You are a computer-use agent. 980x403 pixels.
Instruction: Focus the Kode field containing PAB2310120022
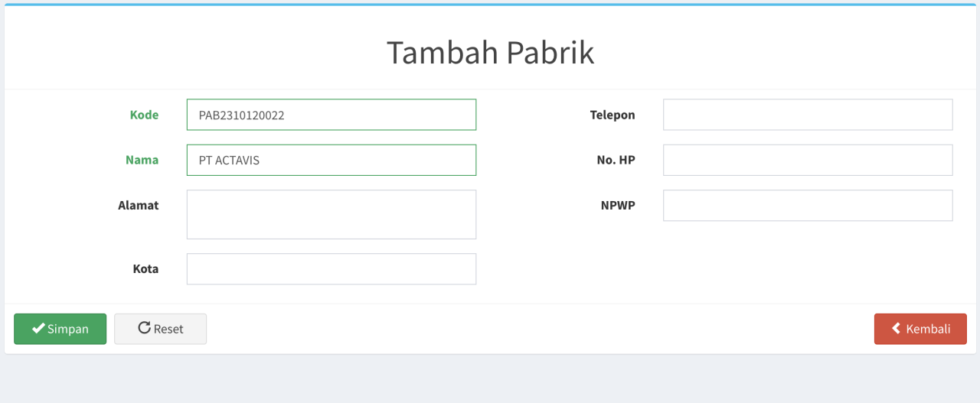click(331, 115)
